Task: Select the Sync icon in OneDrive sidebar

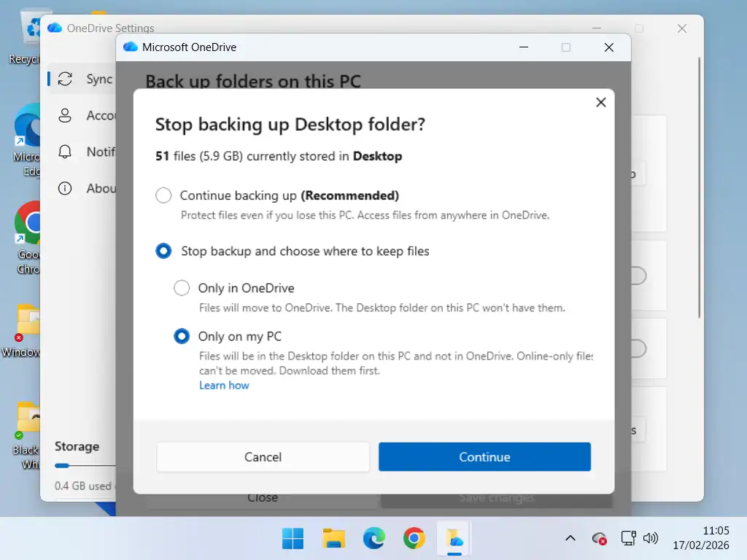Action: coord(66,79)
